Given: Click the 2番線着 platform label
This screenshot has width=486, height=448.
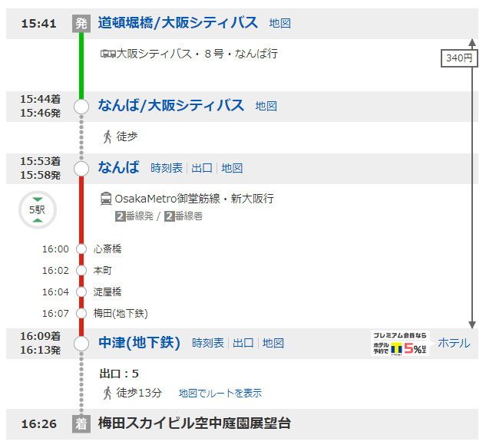Looking at the screenshot, I should pos(183,216).
